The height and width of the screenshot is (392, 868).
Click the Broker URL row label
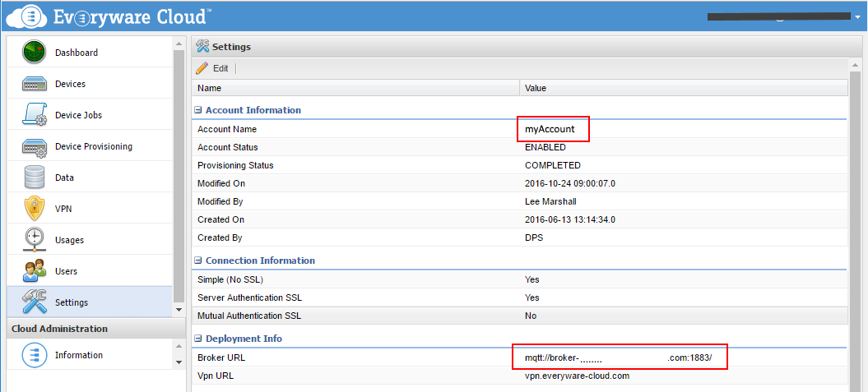220,357
